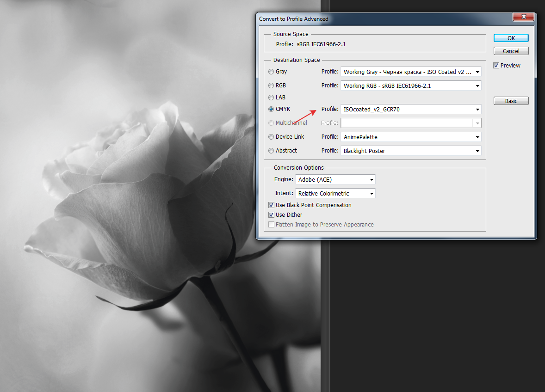The image size is (545, 392).
Task: Click OK to confirm profile conversion
Action: point(511,38)
